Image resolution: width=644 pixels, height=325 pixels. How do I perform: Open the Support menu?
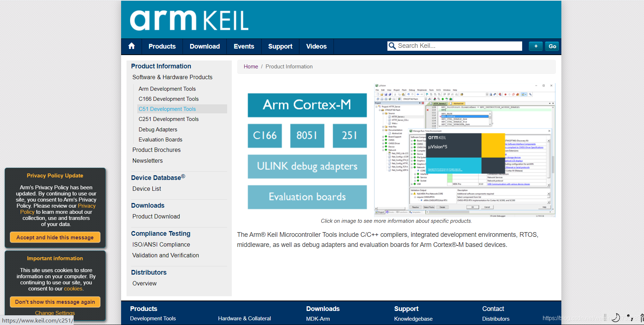[x=280, y=46]
